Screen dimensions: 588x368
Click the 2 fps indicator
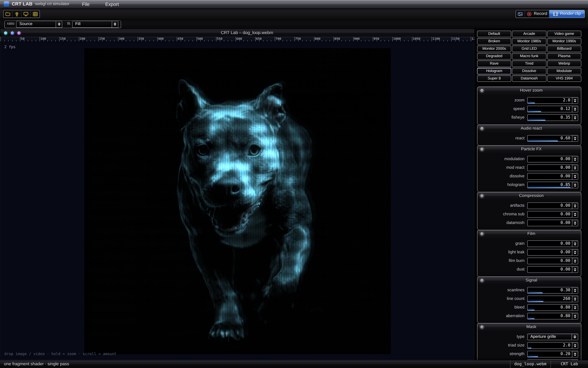(10, 47)
